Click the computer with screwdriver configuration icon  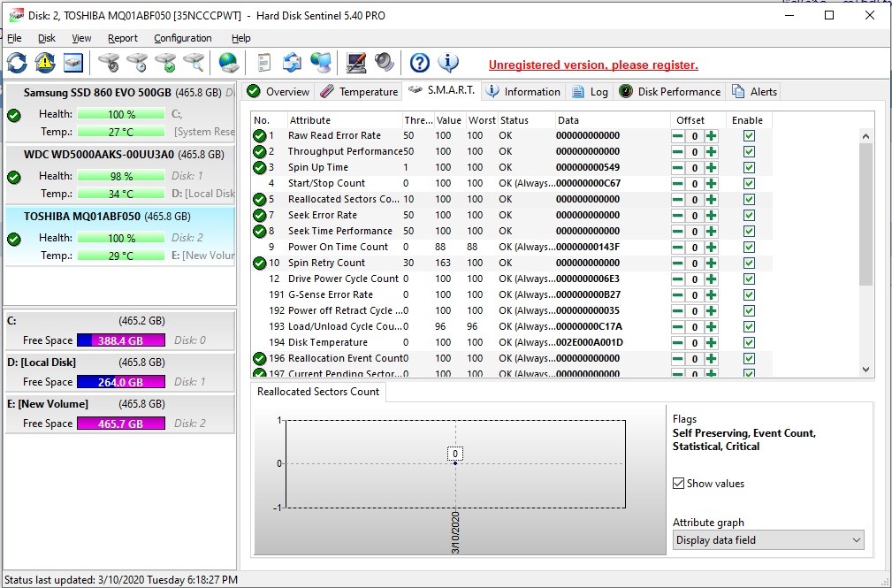click(x=356, y=63)
